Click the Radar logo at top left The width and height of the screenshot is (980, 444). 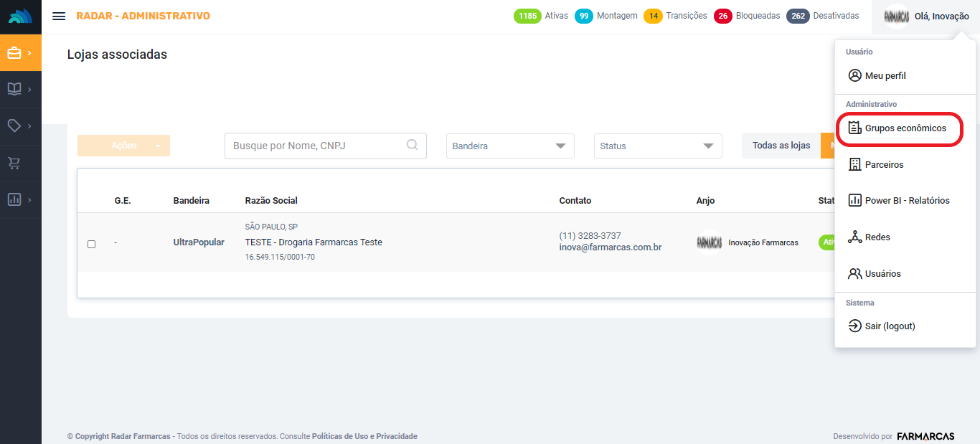20,16
